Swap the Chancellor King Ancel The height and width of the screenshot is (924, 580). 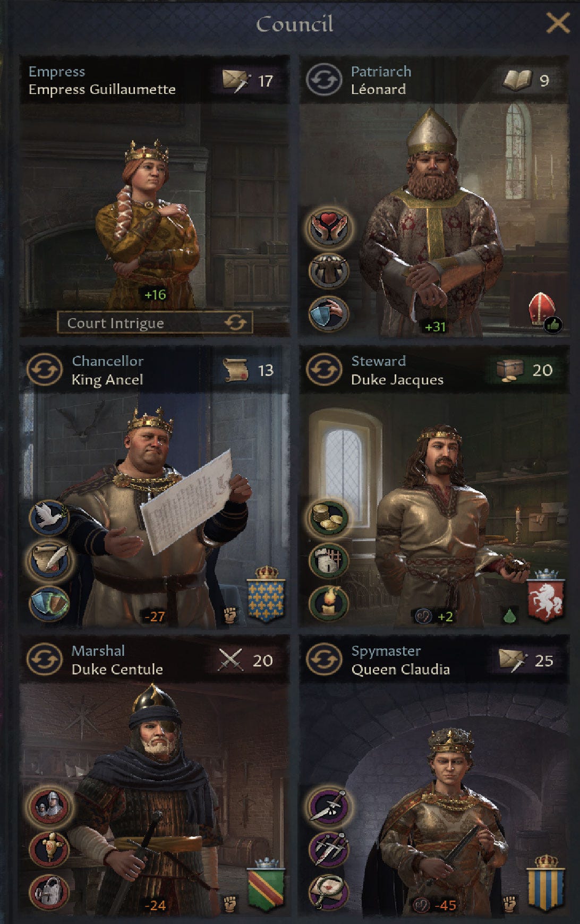coord(45,370)
